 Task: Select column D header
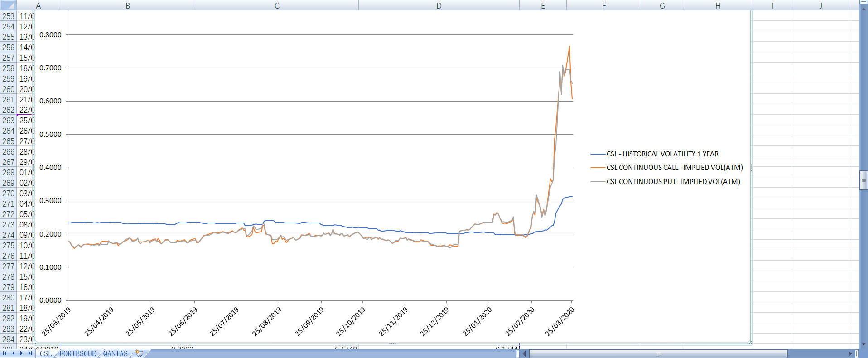[439, 5]
